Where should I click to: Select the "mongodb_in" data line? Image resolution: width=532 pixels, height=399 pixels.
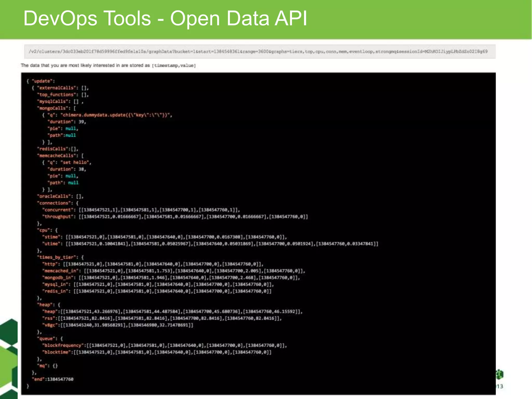click(171, 277)
